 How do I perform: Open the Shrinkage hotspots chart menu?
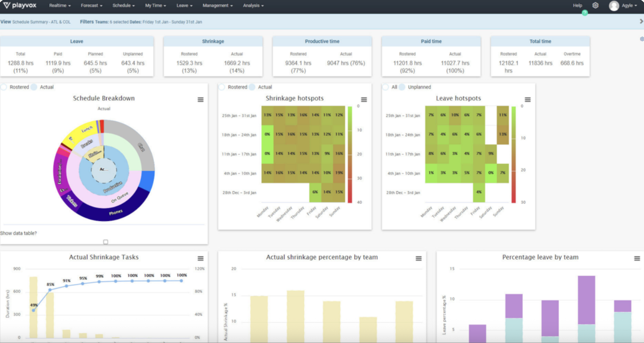tap(364, 100)
